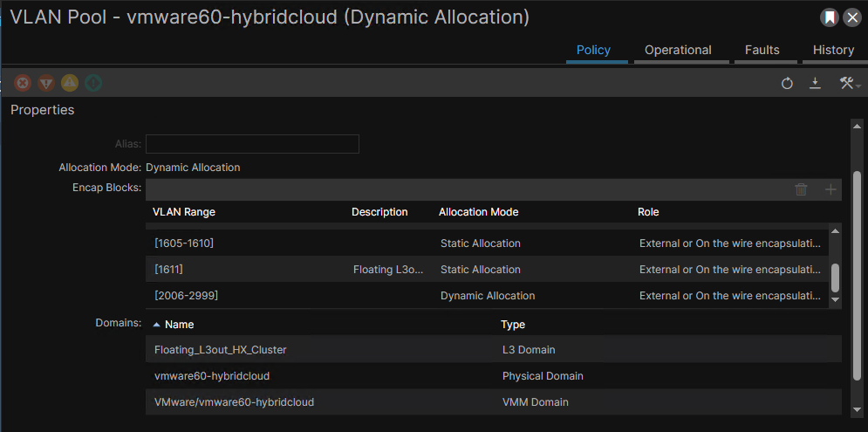The height and width of the screenshot is (432, 868).
Task: Open the Operational tab
Action: coord(678,50)
